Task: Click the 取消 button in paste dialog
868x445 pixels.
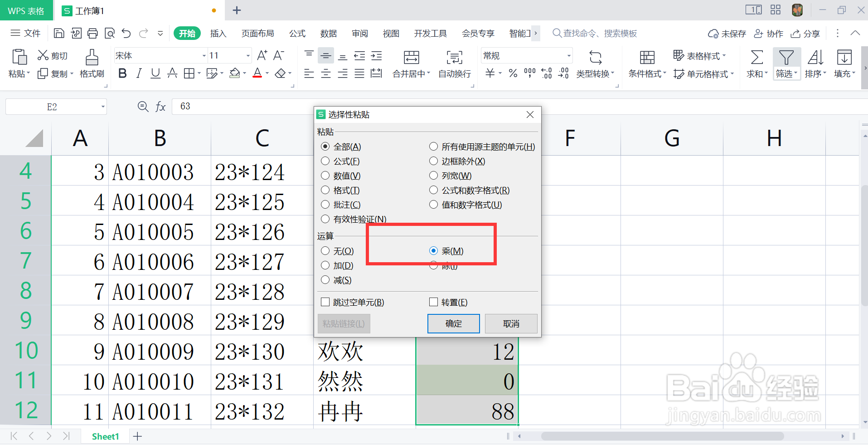Action: (x=511, y=323)
